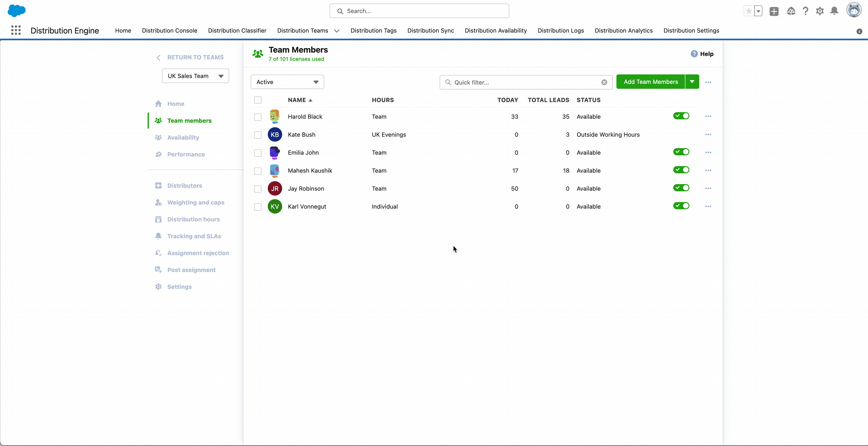This screenshot has width=868, height=446.
Task: Open the Distribution Logs tab
Action: click(561, 31)
